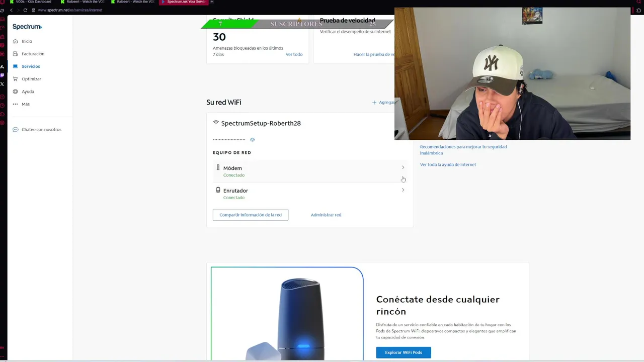Click Administrar red link
Screen dimensions: 644x362
coord(326,215)
